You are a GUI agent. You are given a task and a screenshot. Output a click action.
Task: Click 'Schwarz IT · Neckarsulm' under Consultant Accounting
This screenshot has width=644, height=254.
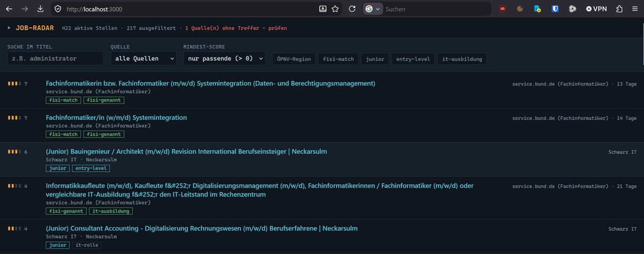[81, 237]
